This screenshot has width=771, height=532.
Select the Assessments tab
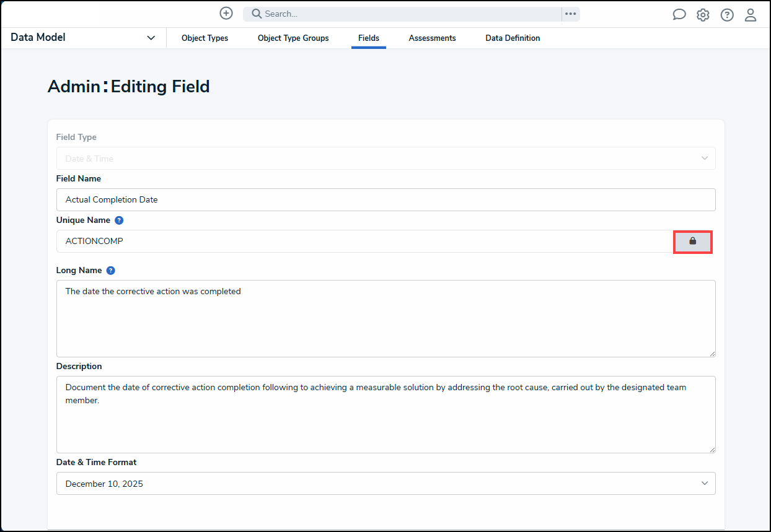pos(432,38)
